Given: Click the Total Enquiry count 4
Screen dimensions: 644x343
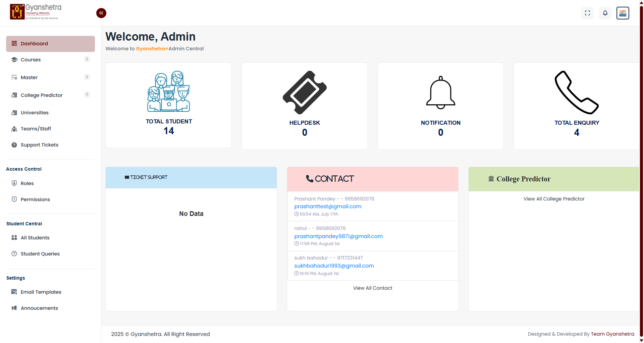Looking at the screenshot, I should [x=577, y=132].
